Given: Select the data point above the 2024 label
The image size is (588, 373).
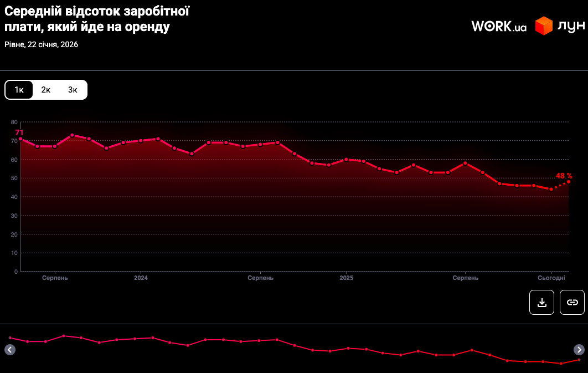Looking at the screenshot, I should 141,140.
